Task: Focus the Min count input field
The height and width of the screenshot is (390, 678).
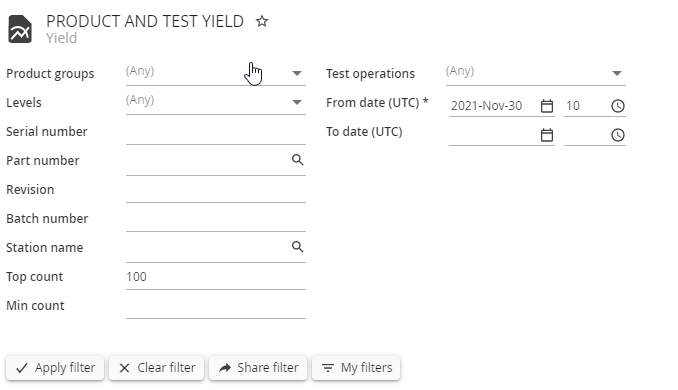Action: (216, 306)
